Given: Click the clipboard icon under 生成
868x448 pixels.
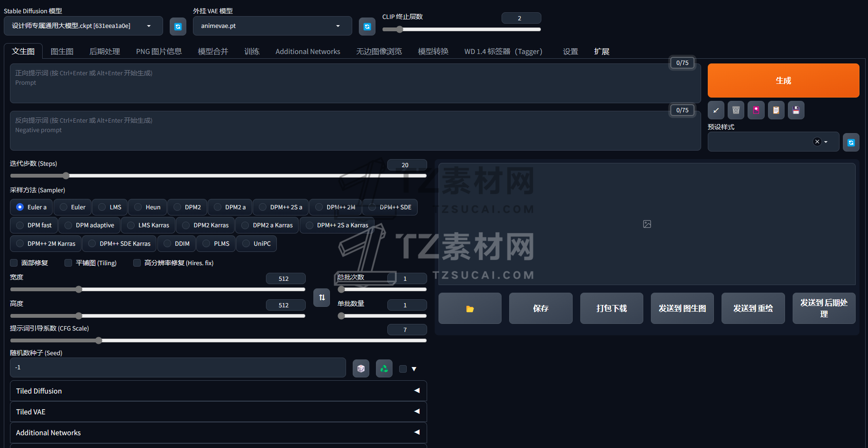Looking at the screenshot, I should pos(776,110).
